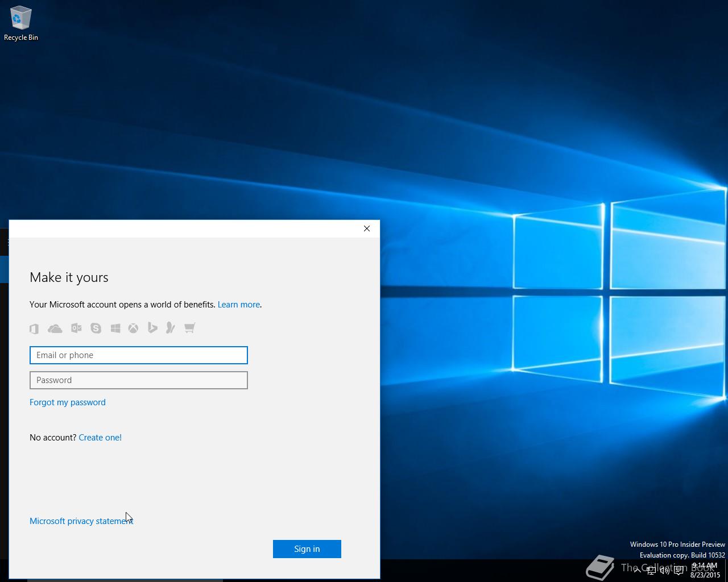Click the MSN butterfly icon
This screenshot has height=582, width=728.
171,328
